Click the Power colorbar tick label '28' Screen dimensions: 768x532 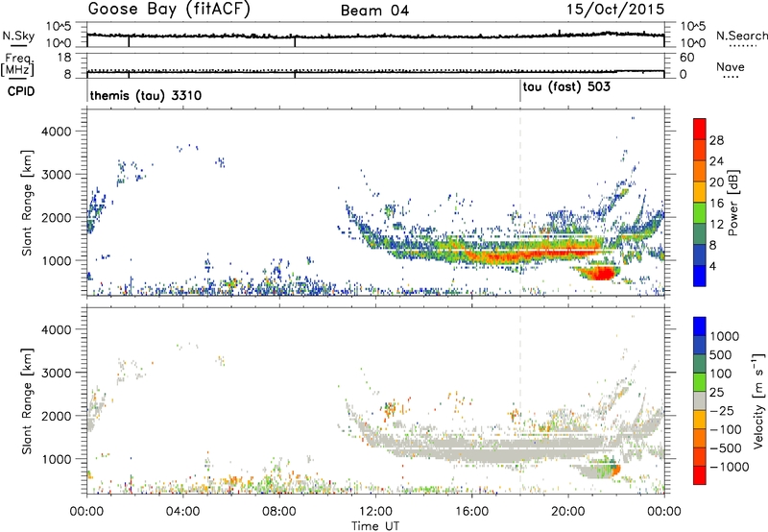tap(716, 140)
